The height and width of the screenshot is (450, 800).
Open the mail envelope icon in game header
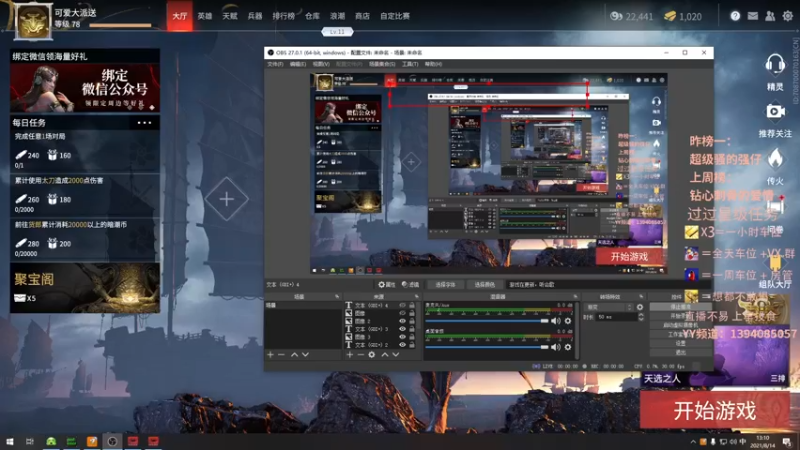[x=753, y=16]
